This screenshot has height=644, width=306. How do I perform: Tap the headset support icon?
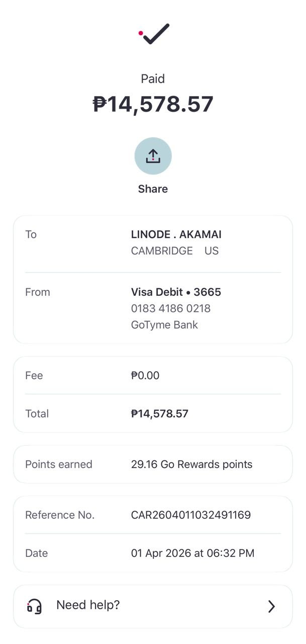34,606
